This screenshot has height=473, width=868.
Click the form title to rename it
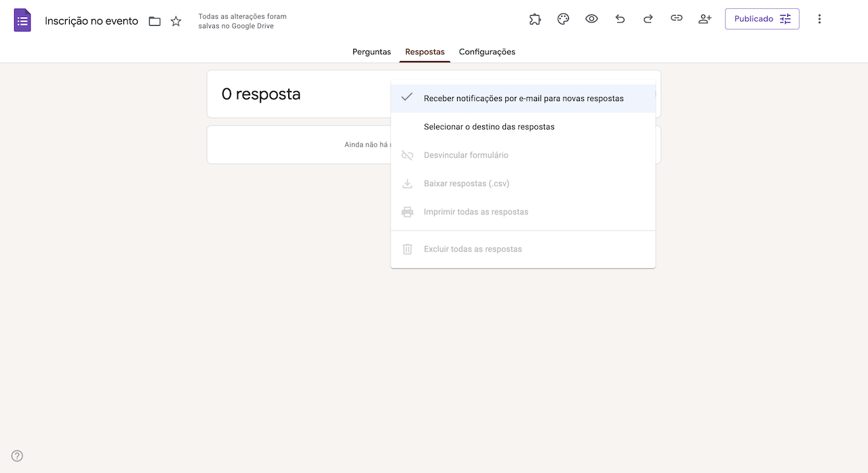click(91, 21)
